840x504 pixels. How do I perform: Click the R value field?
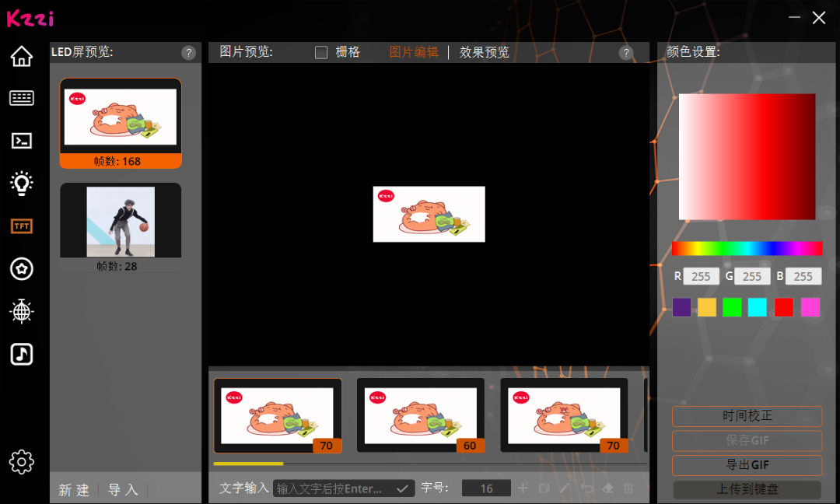click(x=701, y=276)
